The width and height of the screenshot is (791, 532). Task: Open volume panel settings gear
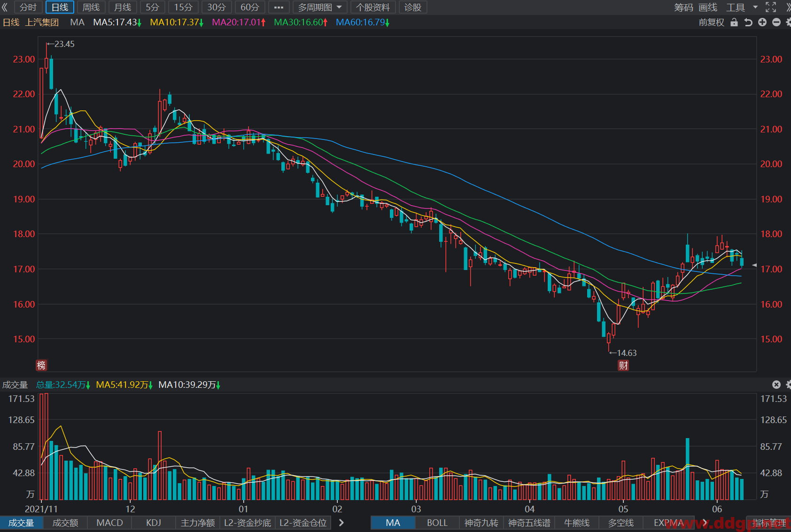pyautogui.click(x=788, y=385)
